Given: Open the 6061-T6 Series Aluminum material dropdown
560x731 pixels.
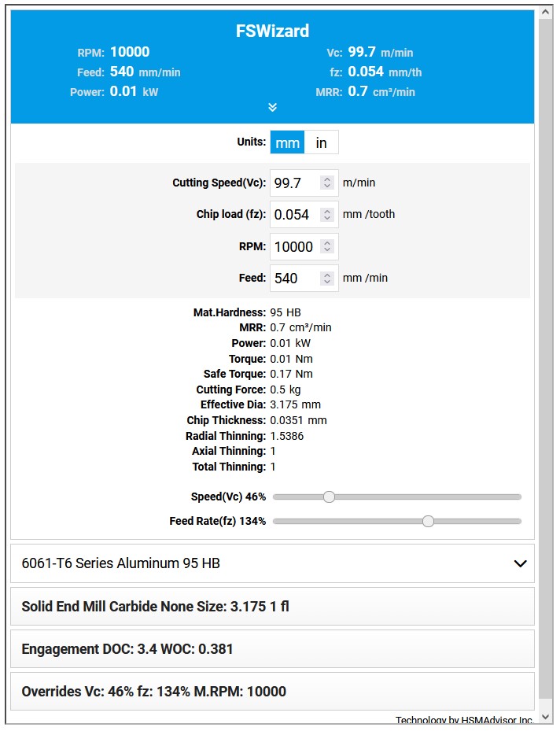Looking at the screenshot, I should tap(273, 563).
